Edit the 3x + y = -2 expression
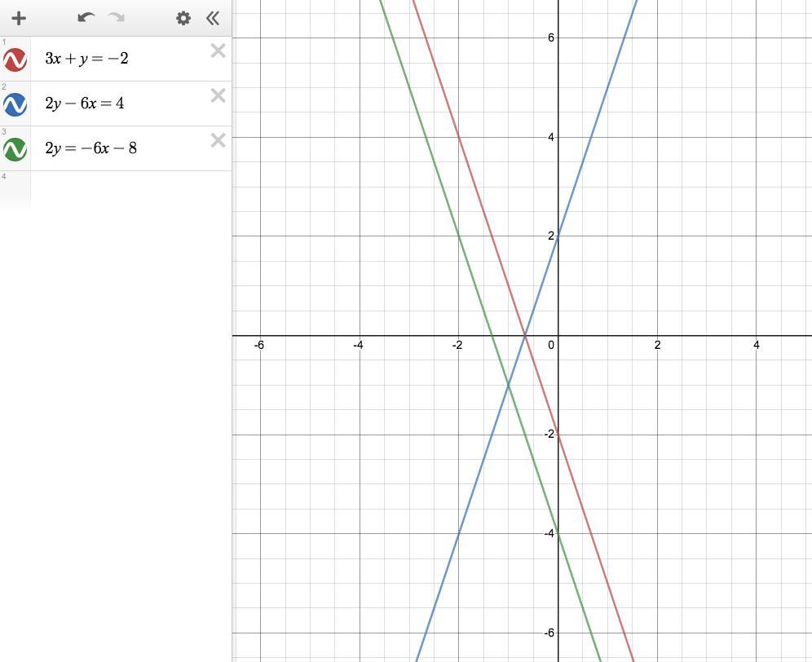The image size is (812, 662). 86,59
